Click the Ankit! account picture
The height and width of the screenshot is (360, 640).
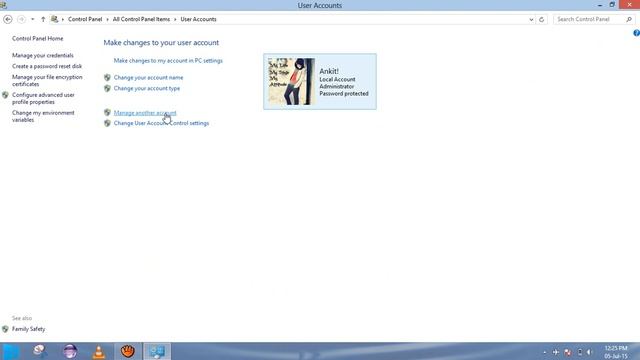(291, 81)
